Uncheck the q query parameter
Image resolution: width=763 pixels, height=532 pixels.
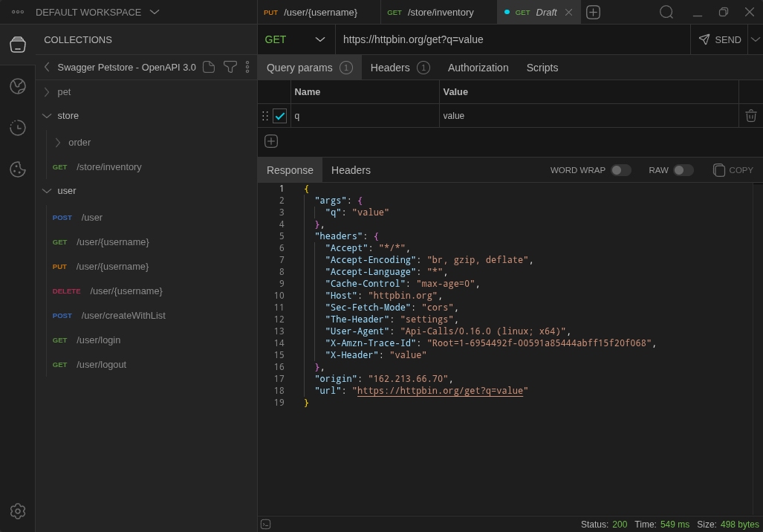click(280, 116)
